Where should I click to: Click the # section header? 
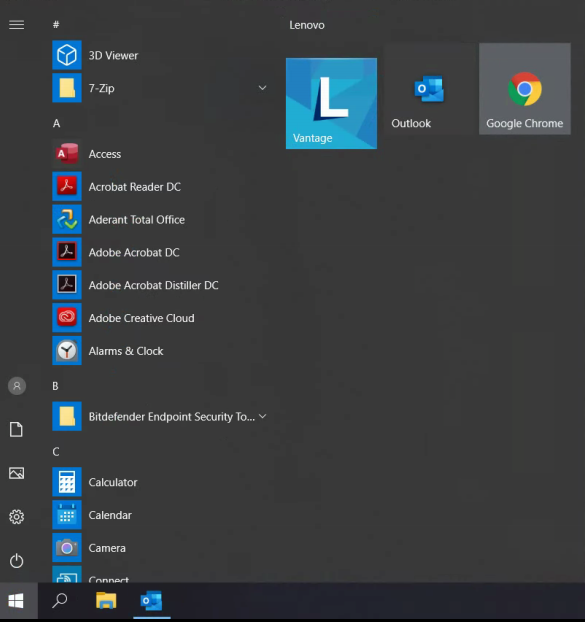56,25
